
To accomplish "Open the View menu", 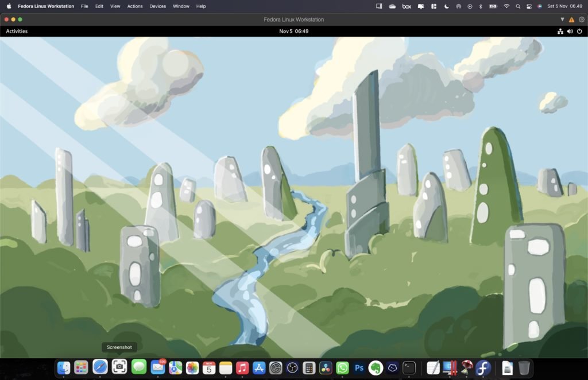I will 115,6.
